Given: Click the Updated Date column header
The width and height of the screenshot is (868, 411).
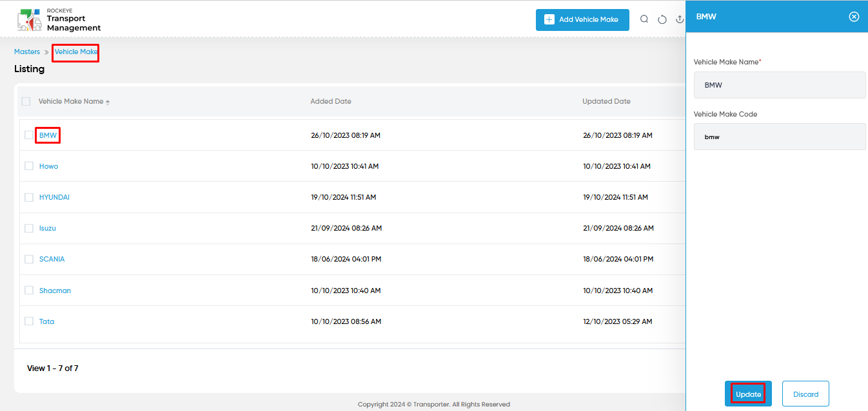Looking at the screenshot, I should click(606, 101).
